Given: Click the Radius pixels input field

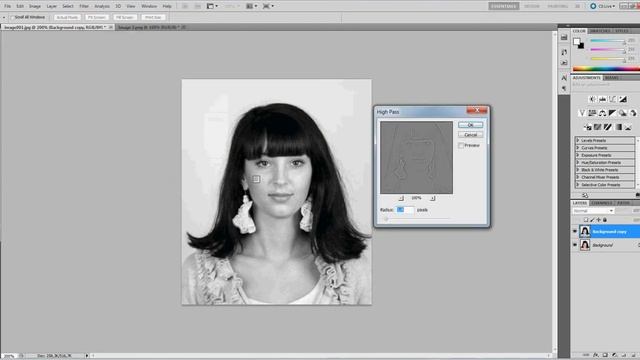Looking at the screenshot, I should [x=404, y=210].
